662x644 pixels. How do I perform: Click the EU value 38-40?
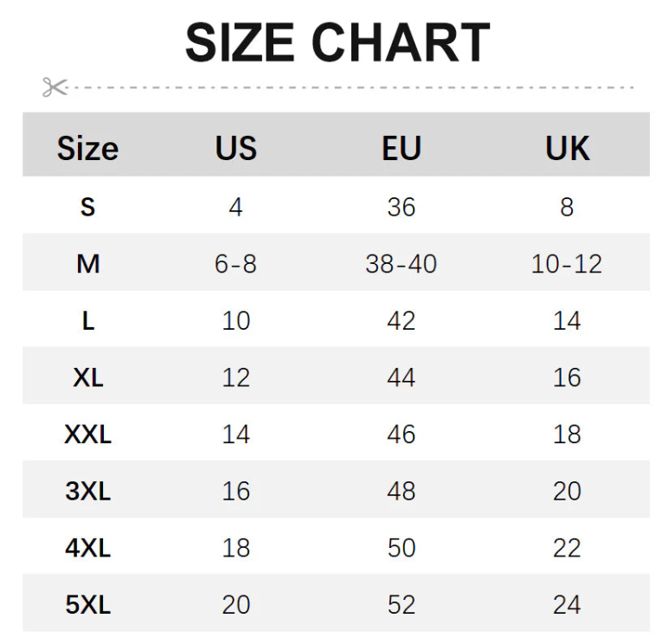[401, 264]
